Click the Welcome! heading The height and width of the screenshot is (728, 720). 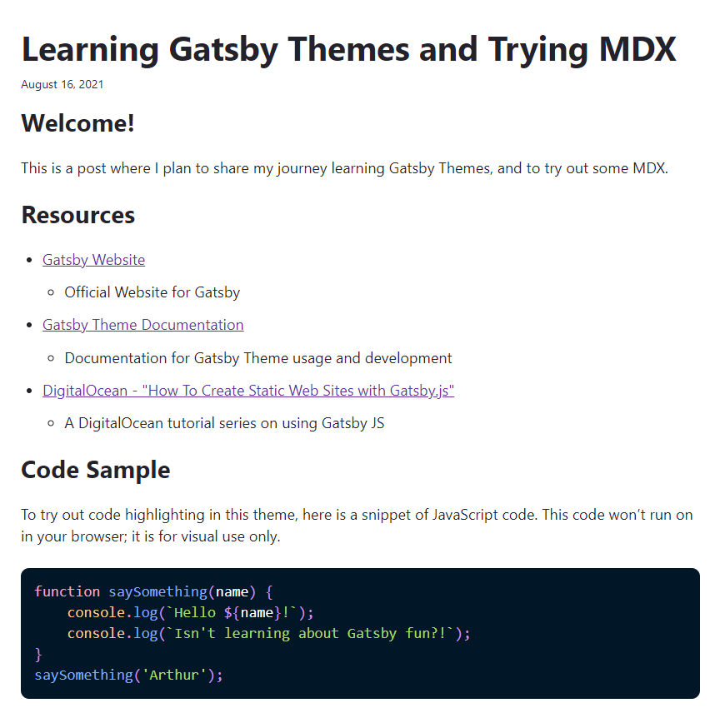coord(78,123)
